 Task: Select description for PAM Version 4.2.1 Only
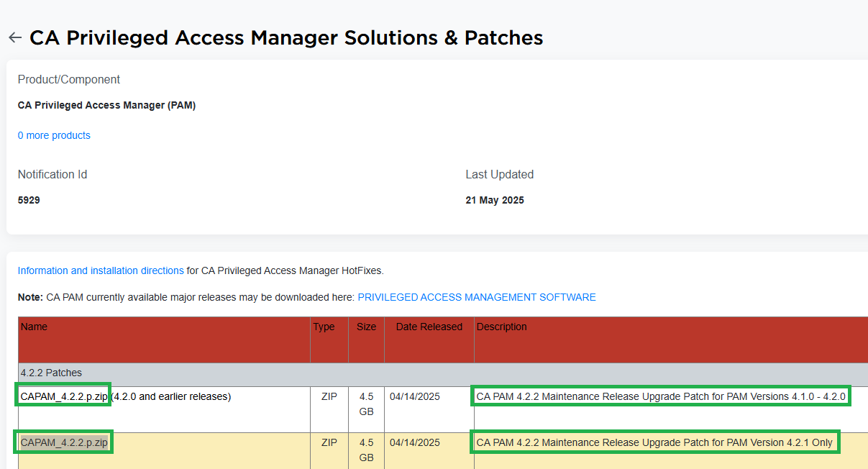click(654, 442)
